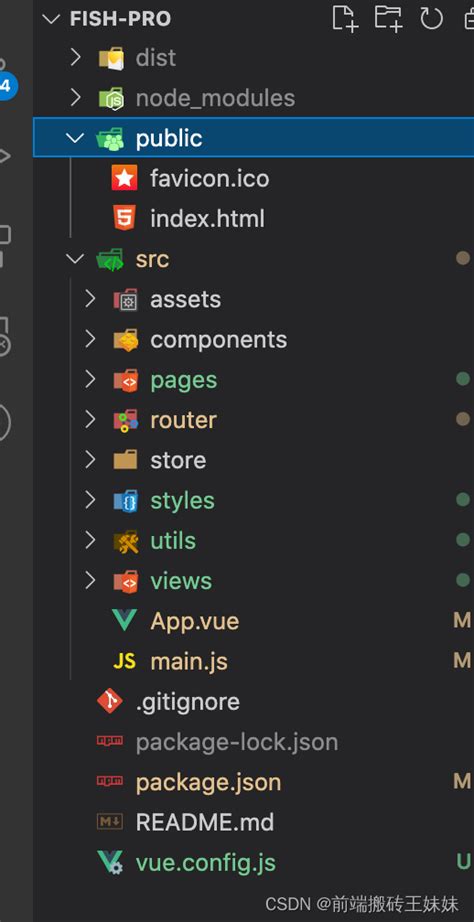Image resolution: width=474 pixels, height=922 pixels.
Task: Click the HTML5 icon beside index.html
Action: (x=125, y=219)
